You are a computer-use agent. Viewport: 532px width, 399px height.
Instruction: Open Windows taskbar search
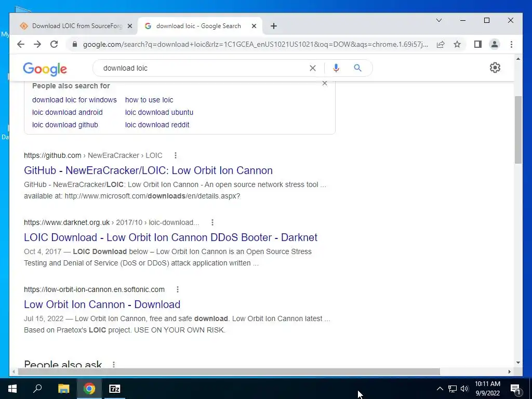[x=37, y=389]
